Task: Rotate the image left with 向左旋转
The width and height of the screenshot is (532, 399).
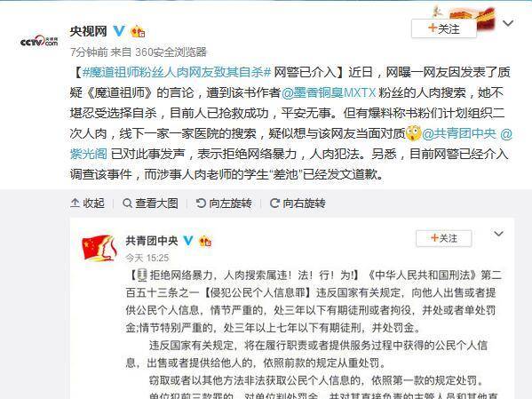Action: [224, 203]
